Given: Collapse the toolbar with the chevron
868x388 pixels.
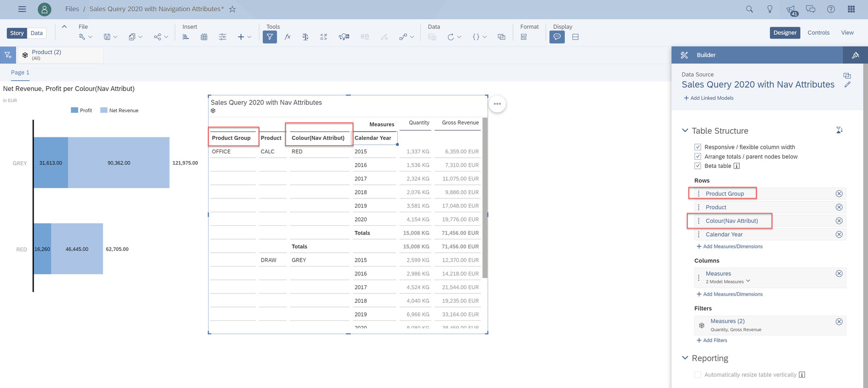Looking at the screenshot, I should click(x=64, y=26).
